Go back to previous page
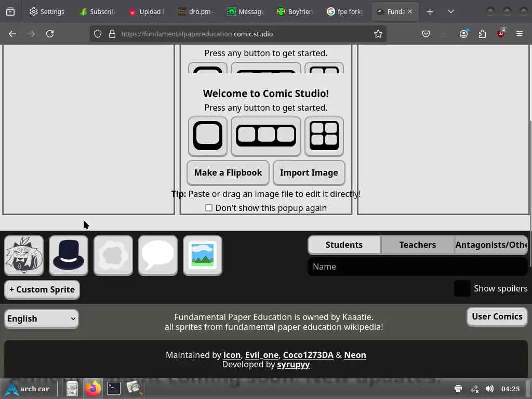Image resolution: width=532 pixels, height=399 pixels. pyautogui.click(x=12, y=34)
